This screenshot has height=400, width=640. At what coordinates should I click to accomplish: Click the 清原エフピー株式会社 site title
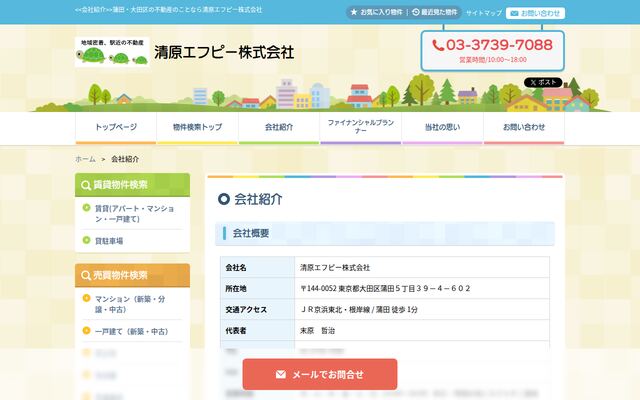[x=224, y=53]
